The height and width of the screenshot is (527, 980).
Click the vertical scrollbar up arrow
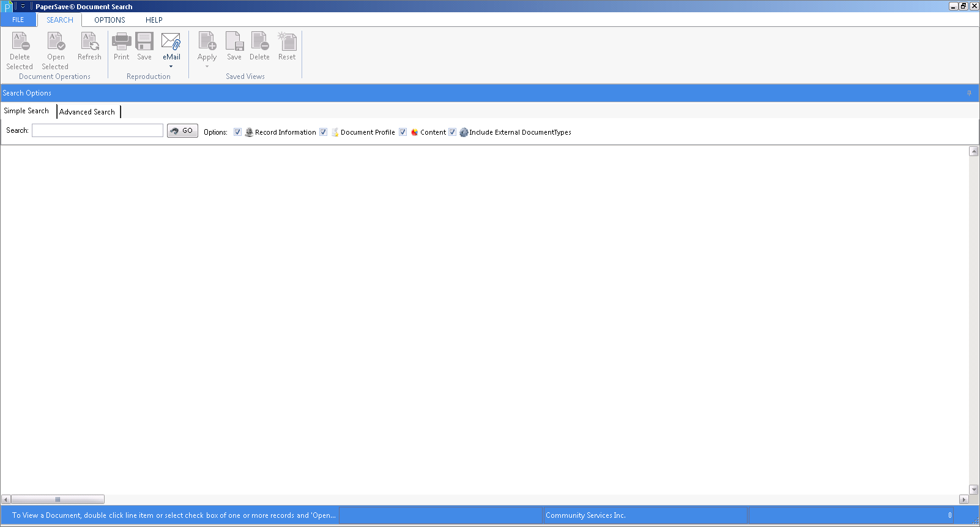coord(974,151)
